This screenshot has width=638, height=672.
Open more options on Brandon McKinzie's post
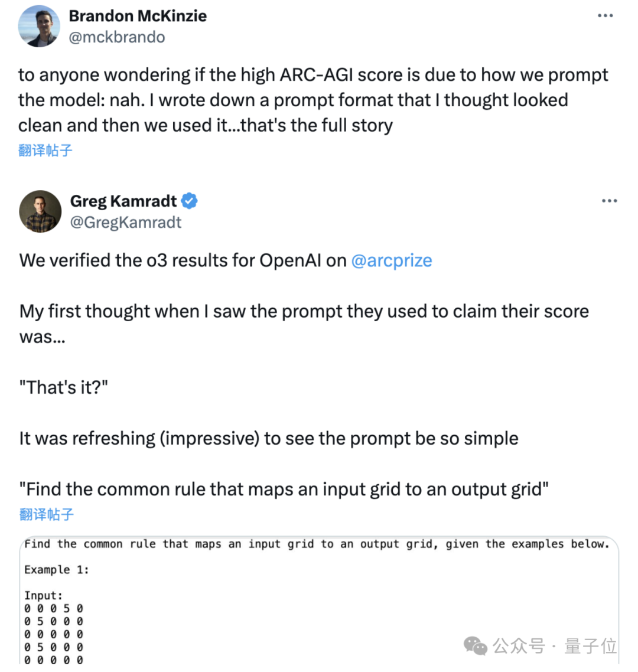606,16
